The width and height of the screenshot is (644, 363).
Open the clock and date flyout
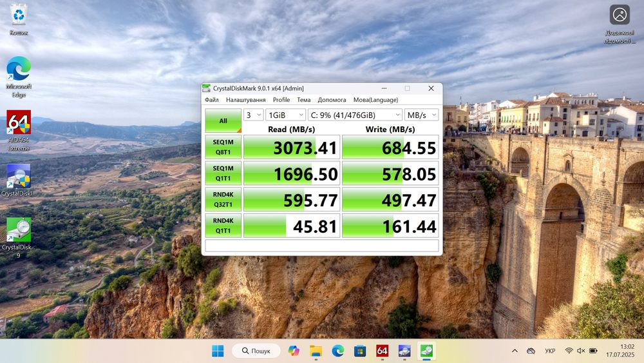pos(620,351)
